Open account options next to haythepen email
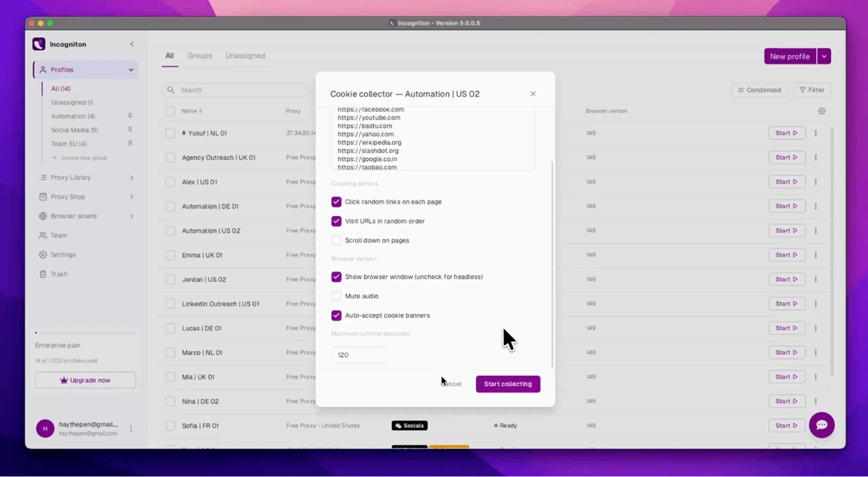 click(x=131, y=429)
